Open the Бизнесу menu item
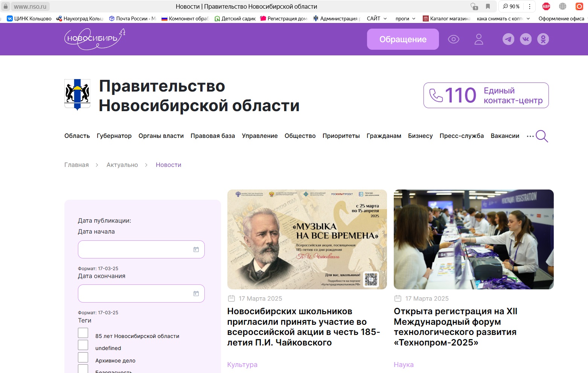Viewport: 588px width, 373px height. pyautogui.click(x=420, y=136)
